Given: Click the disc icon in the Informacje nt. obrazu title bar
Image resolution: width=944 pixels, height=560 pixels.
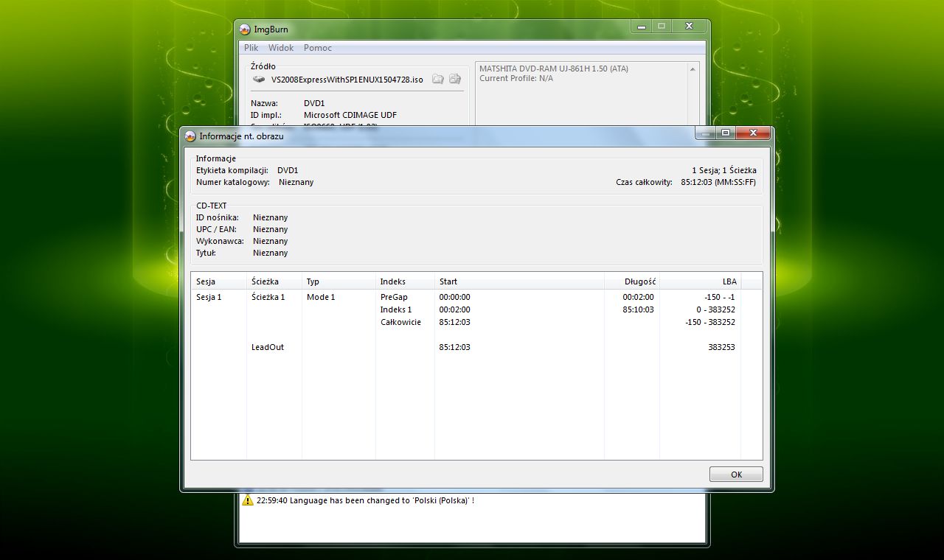Looking at the screenshot, I should click(x=190, y=136).
